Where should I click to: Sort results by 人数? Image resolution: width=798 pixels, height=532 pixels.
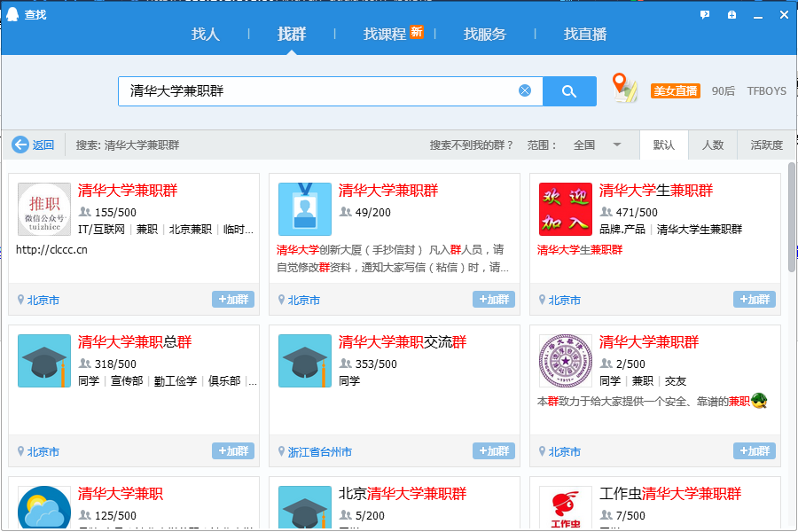coord(713,145)
